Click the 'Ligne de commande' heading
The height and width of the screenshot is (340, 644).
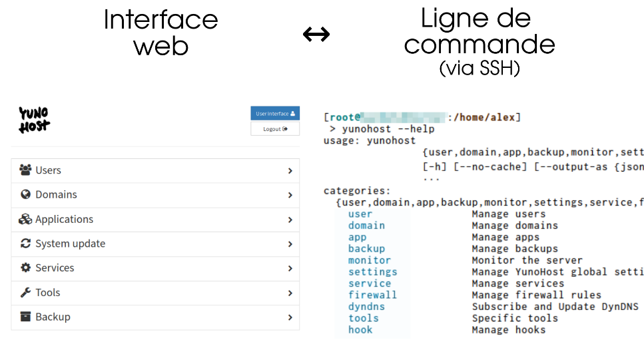[480, 31]
